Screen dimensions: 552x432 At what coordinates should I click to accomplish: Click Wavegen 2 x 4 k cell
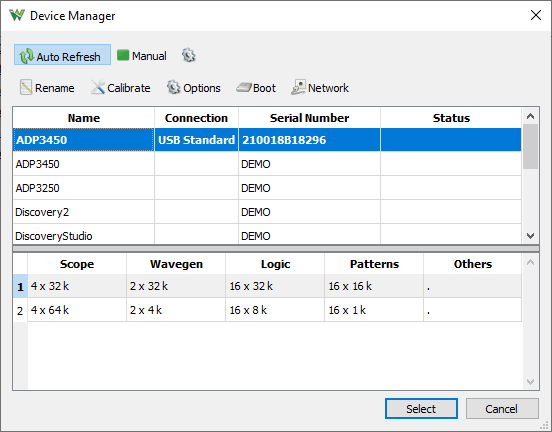[176, 310]
